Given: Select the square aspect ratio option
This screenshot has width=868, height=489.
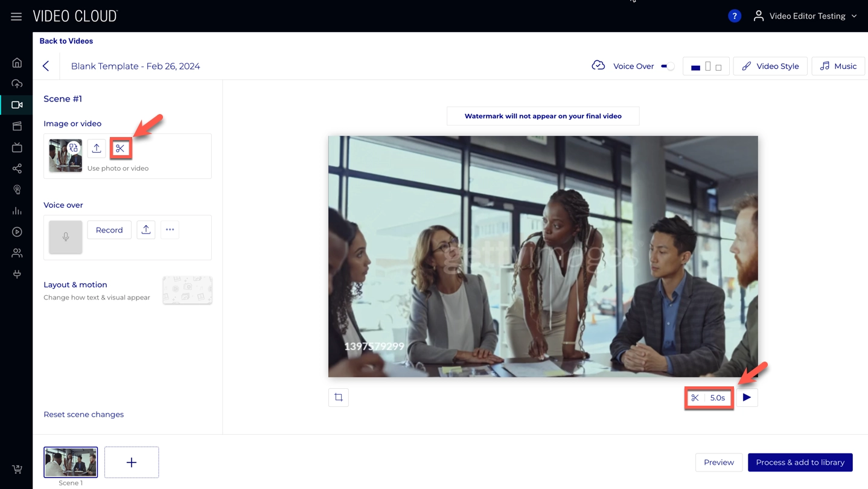Looking at the screenshot, I should (718, 67).
